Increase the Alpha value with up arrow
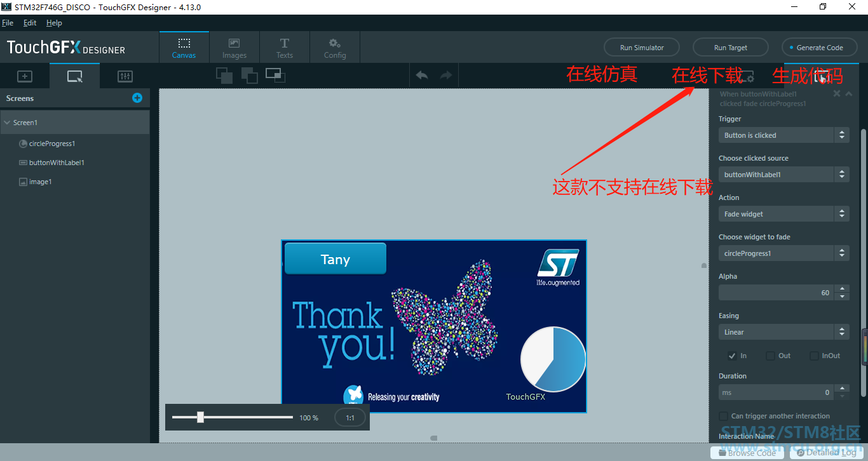Image resolution: width=868 pixels, height=461 pixels. [x=842, y=290]
